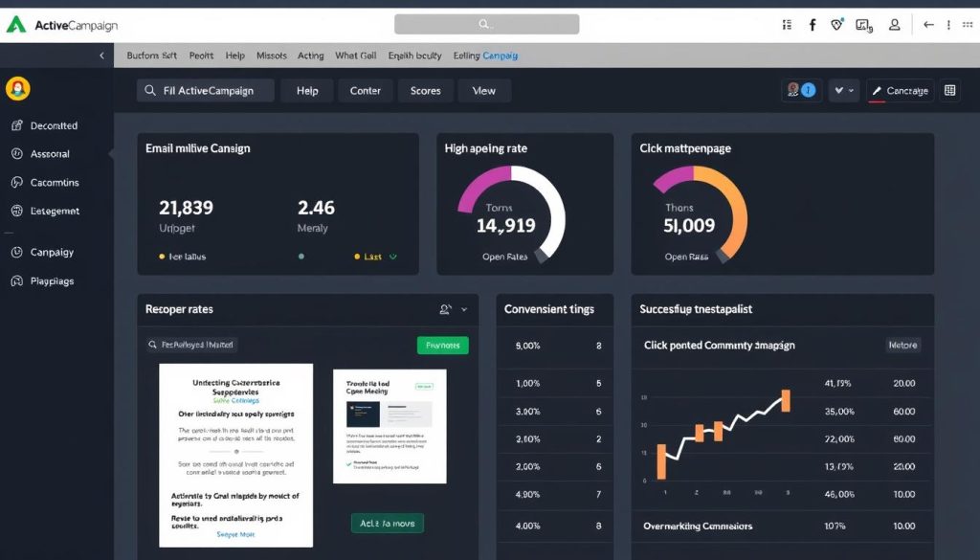
Task: Toggle the yellow status dot under Email metrics
Action: pos(162,256)
